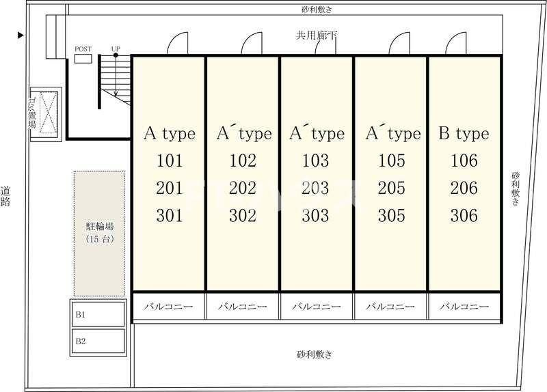Click the B type label
The height and width of the screenshot is (392, 547).
(x=464, y=133)
